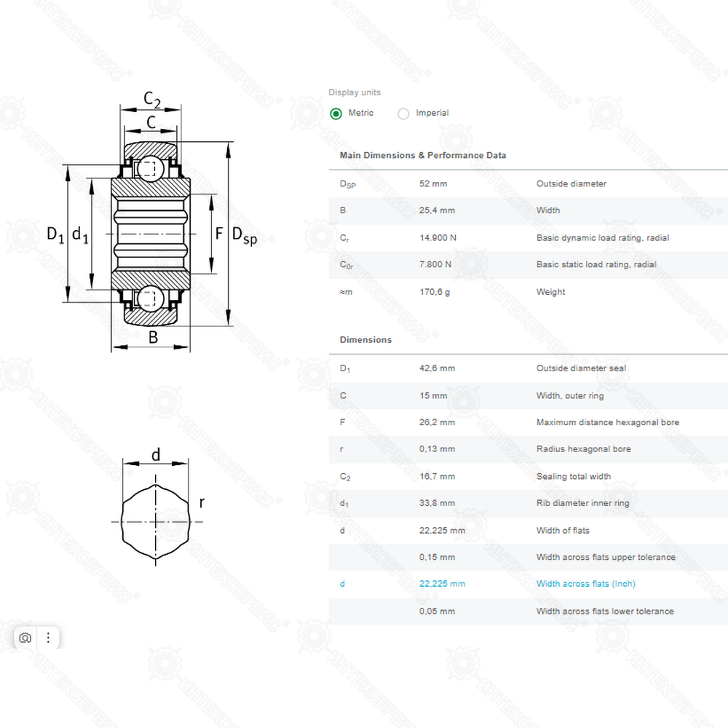
Task: Click the Rib diameter inner ring row
Action: 528,503
